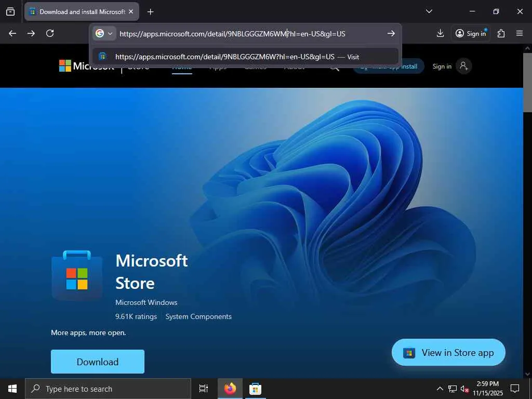Click the Type here to search box

click(x=108, y=389)
